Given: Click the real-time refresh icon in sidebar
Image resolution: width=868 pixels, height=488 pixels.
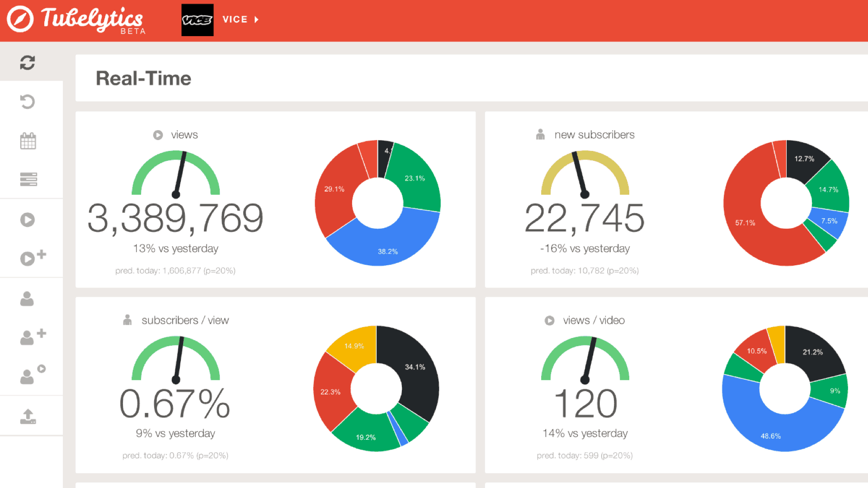Looking at the screenshot, I should 28,62.
